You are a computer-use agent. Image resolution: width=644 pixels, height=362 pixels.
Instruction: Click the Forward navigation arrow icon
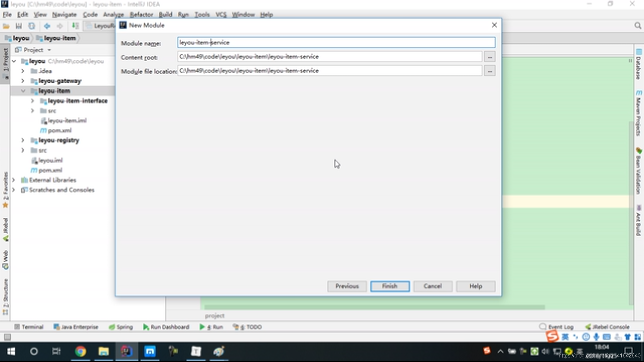coord(60,26)
